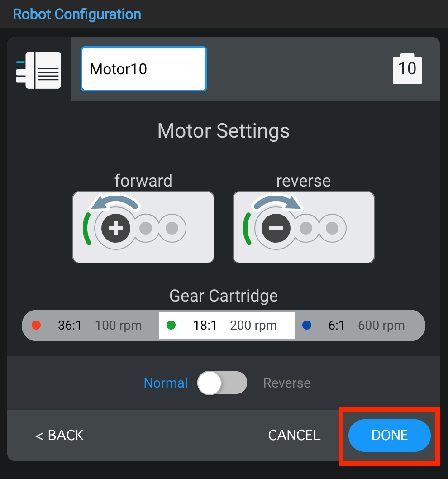Image resolution: width=448 pixels, height=479 pixels.
Task: Switch motor direction to Reverse
Action: tap(286, 383)
